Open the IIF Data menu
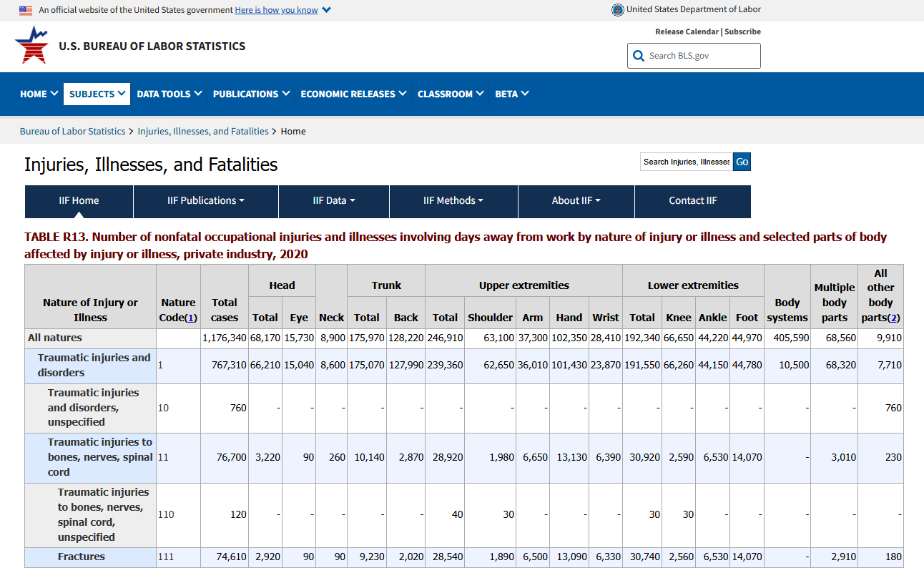This screenshot has width=924, height=568. tap(333, 201)
